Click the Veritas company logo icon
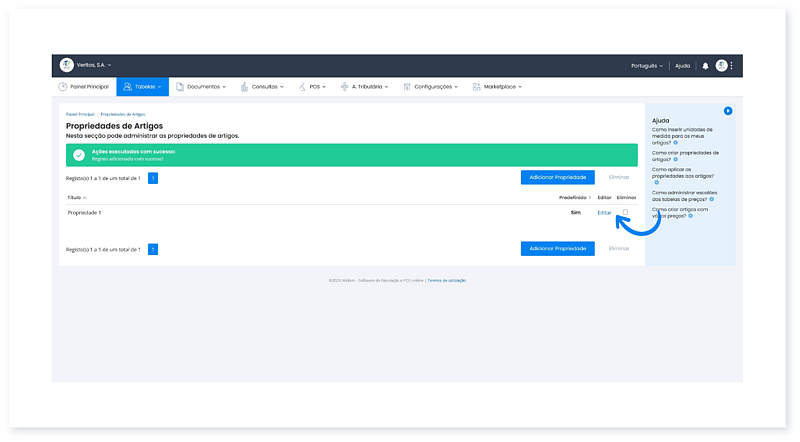 point(67,65)
